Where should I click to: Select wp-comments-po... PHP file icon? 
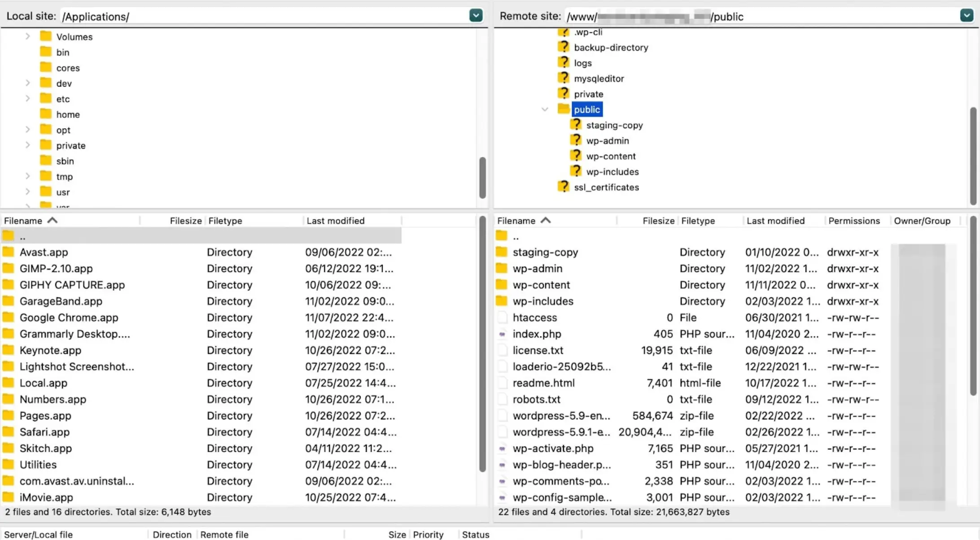coord(502,481)
